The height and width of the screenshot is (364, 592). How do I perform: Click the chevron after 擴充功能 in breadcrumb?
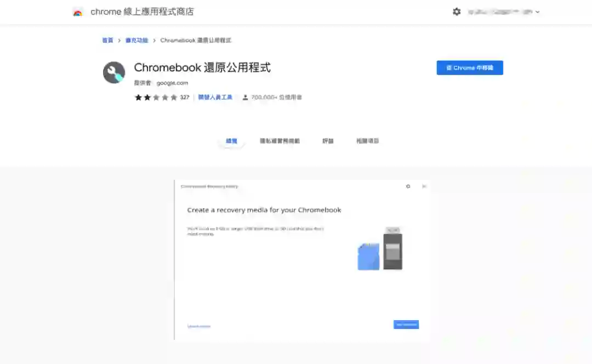click(x=154, y=41)
